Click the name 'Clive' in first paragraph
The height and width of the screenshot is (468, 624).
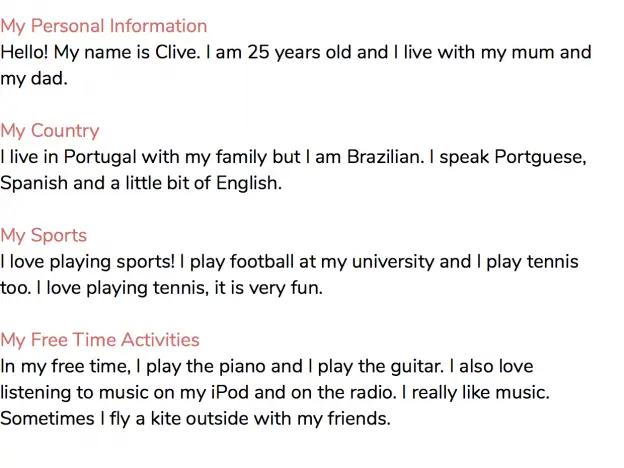(x=176, y=52)
